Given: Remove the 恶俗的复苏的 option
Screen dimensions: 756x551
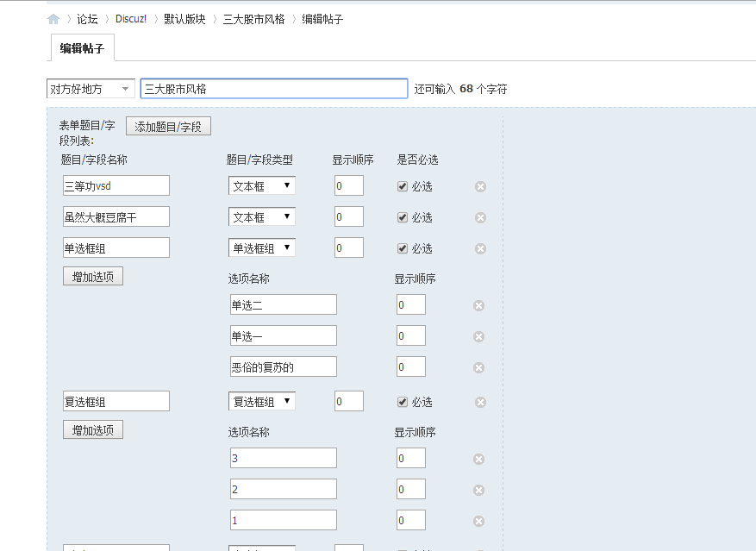Looking at the screenshot, I should 480,366.
